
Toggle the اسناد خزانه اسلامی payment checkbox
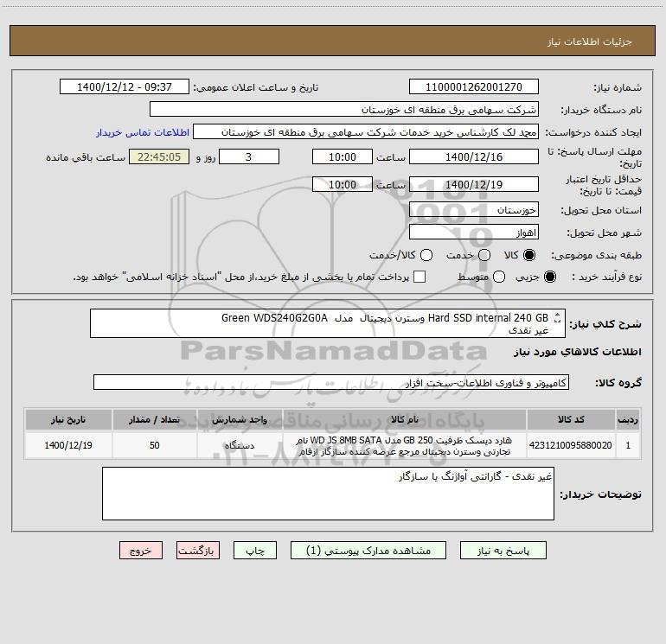(x=419, y=277)
